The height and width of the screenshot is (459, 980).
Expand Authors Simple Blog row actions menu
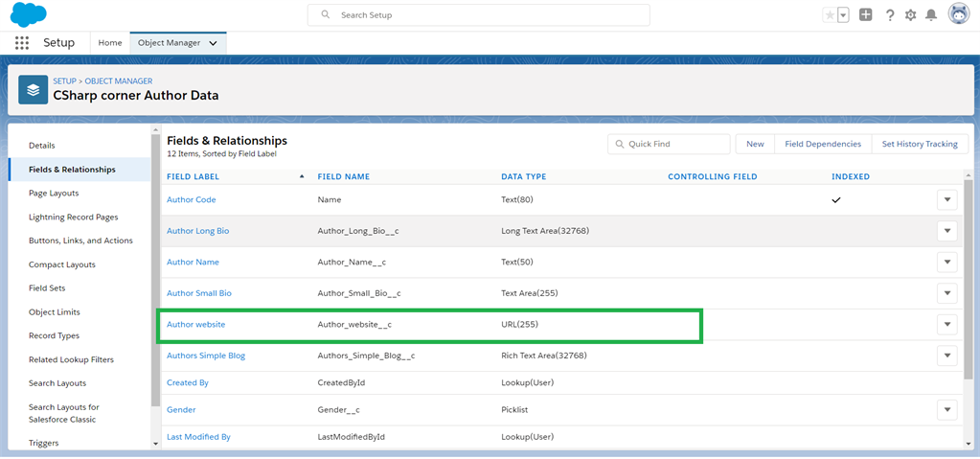pos(946,356)
